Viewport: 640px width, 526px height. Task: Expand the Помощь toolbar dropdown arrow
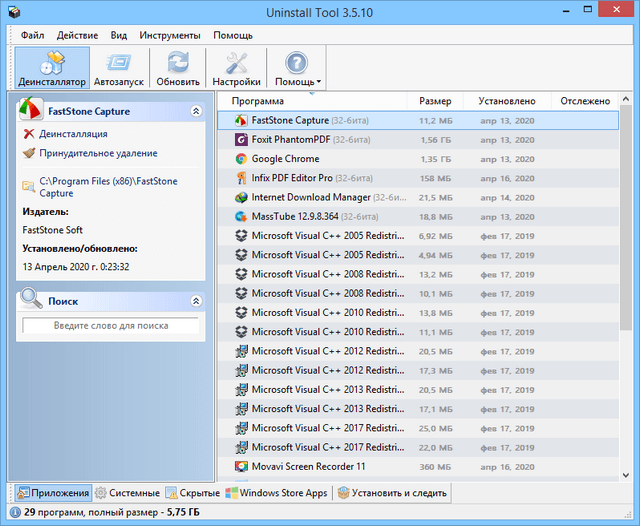coord(319,82)
